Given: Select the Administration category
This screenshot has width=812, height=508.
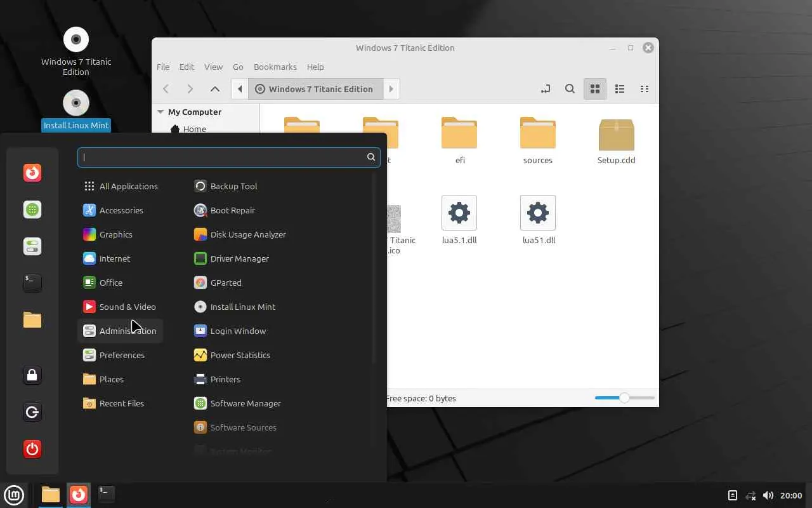Looking at the screenshot, I should (x=121, y=331).
